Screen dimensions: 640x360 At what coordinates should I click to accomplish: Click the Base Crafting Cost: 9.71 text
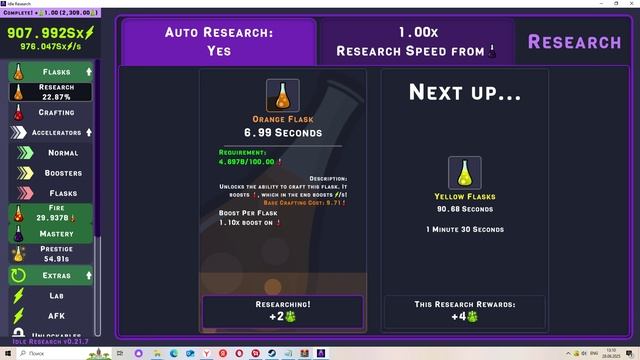[x=304, y=203]
